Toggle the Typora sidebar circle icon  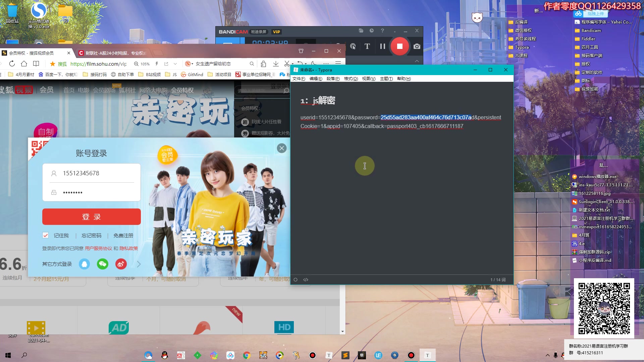[296, 280]
